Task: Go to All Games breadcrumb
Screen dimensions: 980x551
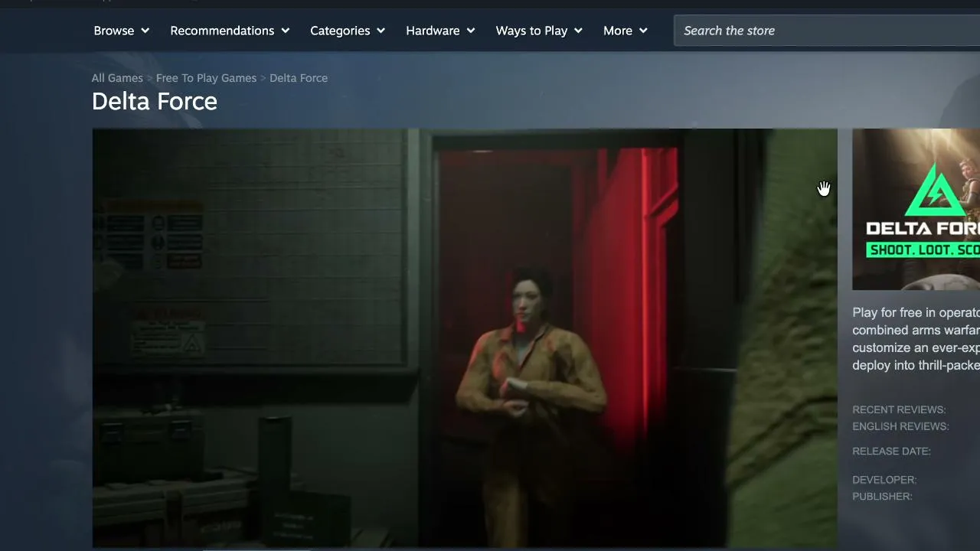Action: [117, 78]
